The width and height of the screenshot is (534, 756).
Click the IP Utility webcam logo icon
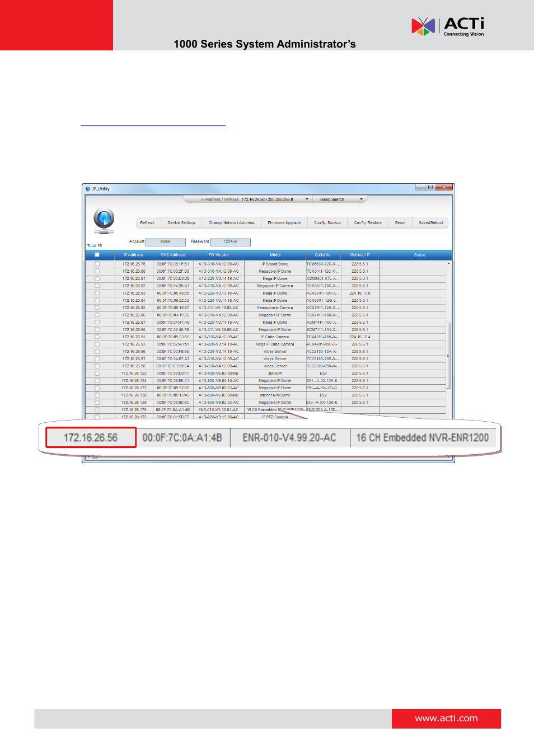pyautogui.click(x=104, y=221)
